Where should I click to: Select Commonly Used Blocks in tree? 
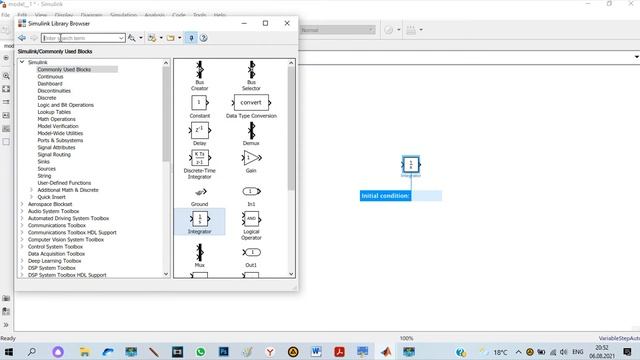[x=64, y=69]
